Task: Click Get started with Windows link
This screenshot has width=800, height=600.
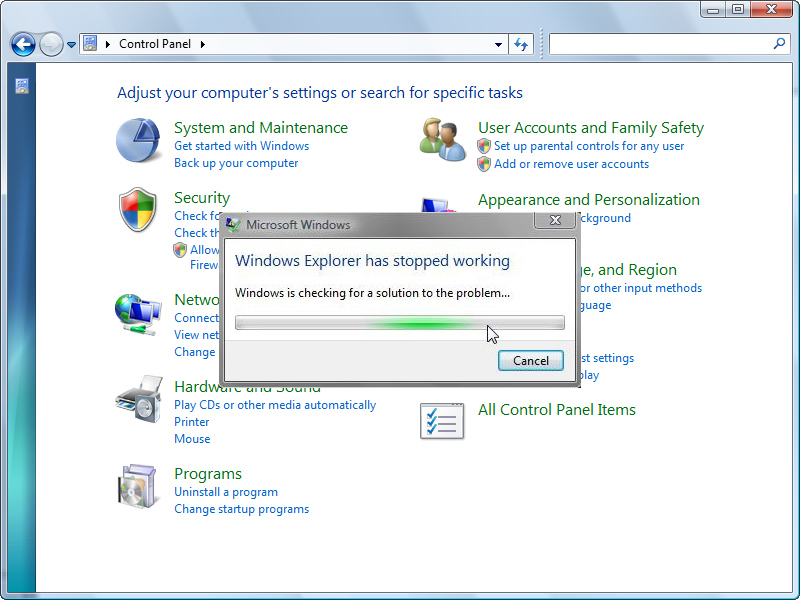Action: point(241,146)
